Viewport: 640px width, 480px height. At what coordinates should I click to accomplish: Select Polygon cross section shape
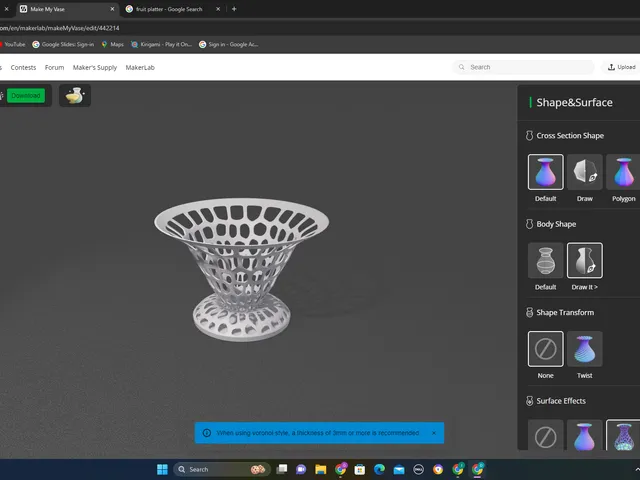[x=623, y=172]
